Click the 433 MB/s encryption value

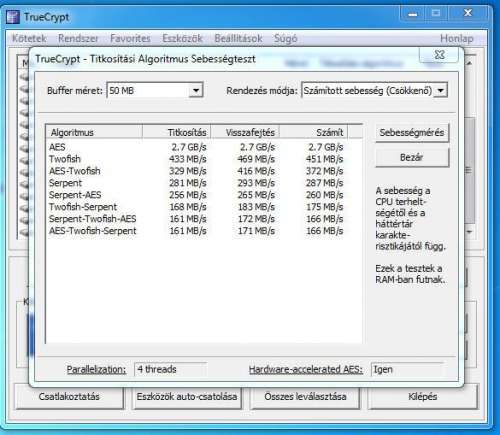point(188,159)
